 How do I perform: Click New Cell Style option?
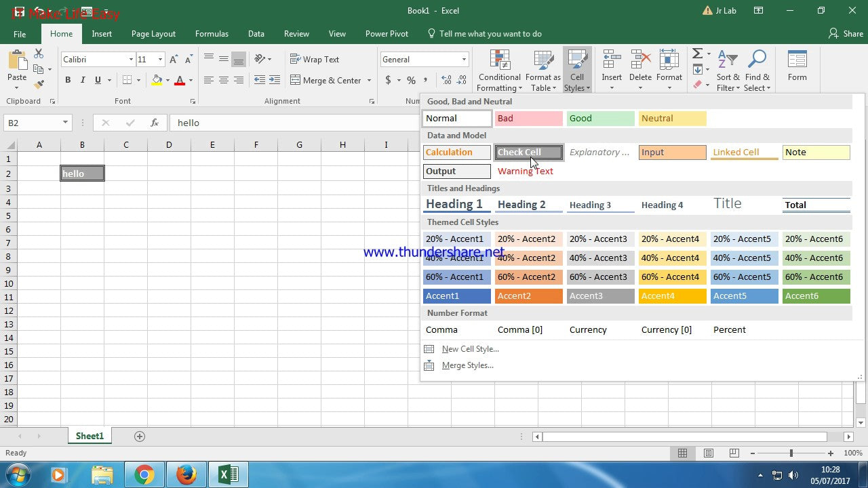point(470,348)
